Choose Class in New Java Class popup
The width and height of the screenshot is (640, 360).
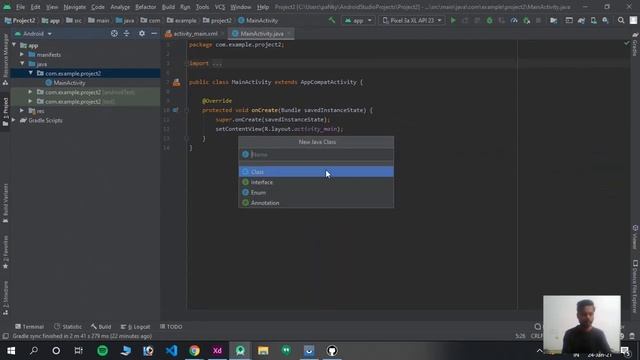click(x=316, y=172)
